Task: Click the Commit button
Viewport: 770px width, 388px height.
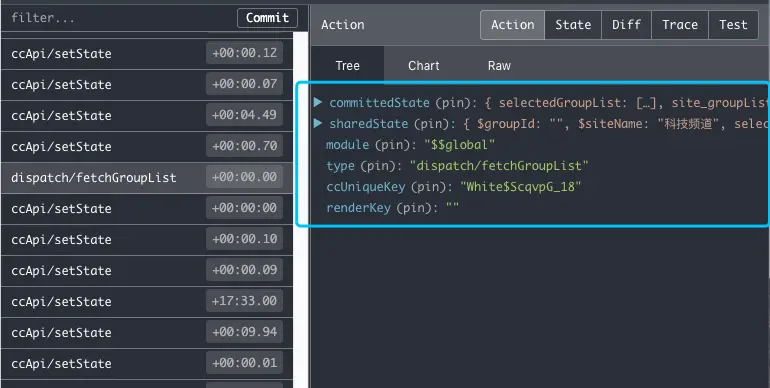Action: coord(267,18)
